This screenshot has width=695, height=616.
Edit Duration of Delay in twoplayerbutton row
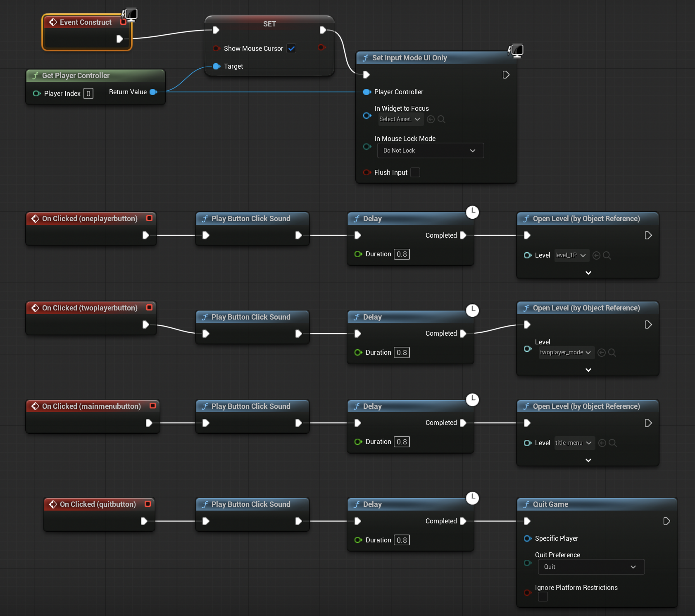tap(402, 353)
